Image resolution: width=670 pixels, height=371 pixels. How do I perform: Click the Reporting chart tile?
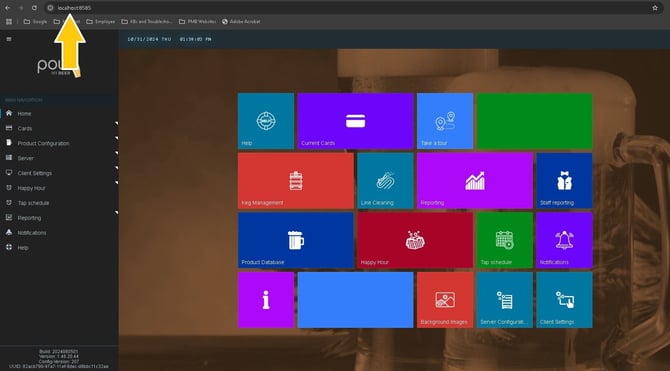point(475,181)
